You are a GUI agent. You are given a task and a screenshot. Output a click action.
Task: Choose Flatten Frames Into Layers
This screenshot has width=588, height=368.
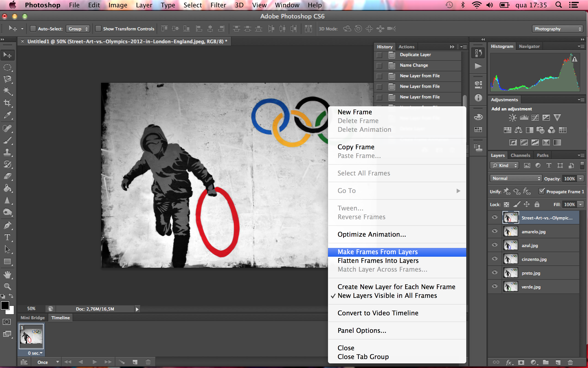point(397,261)
